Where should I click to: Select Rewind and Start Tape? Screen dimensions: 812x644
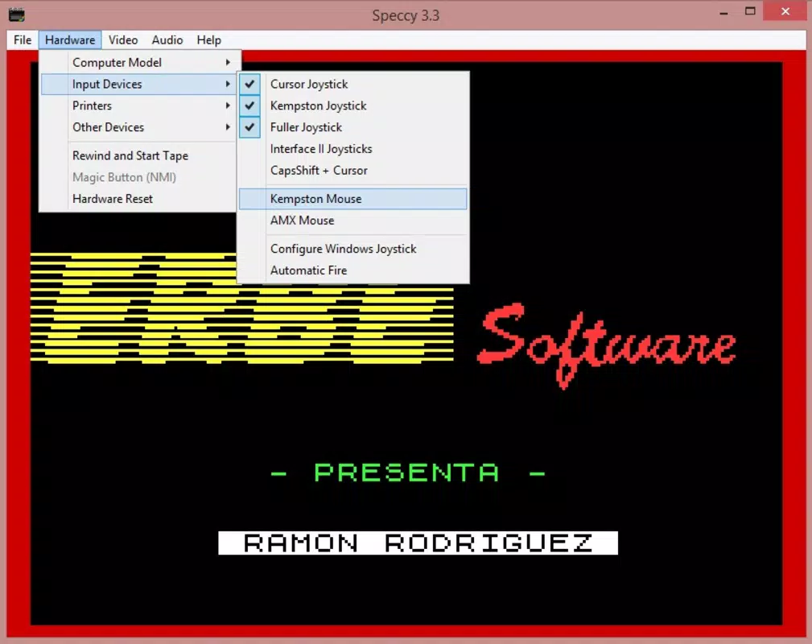point(138,155)
